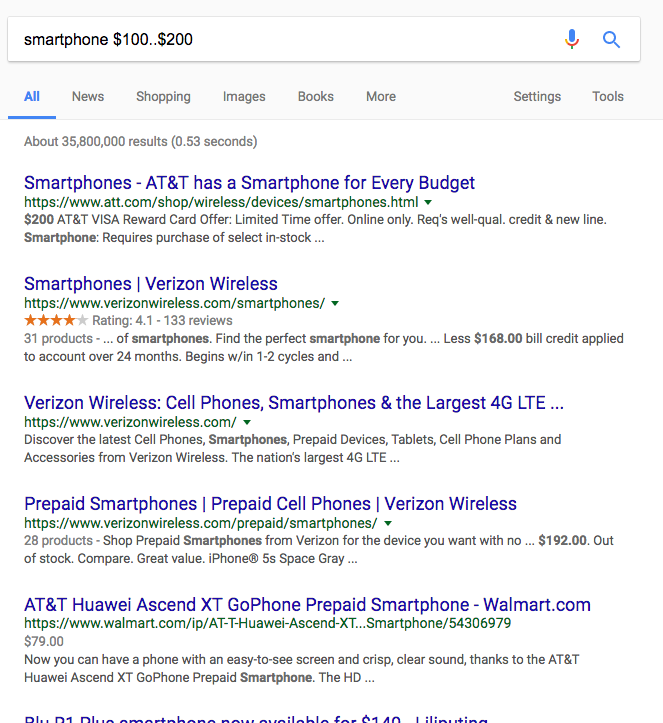663x723 pixels.
Task: Switch to the News tab
Action: pos(88,97)
